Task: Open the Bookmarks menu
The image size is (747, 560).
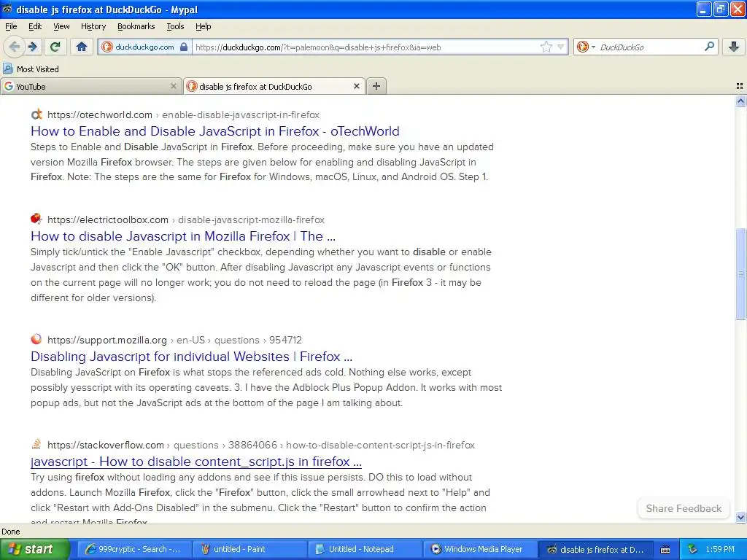Action: [136, 26]
